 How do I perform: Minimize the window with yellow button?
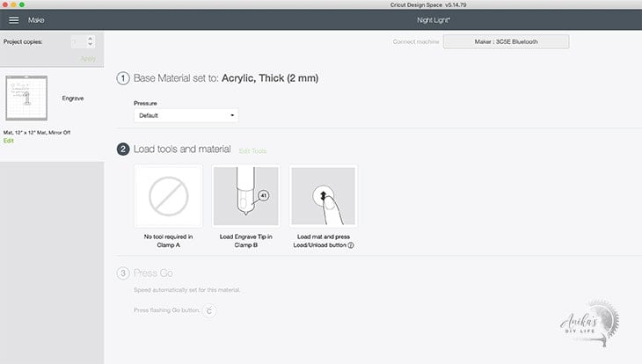point(13,4)
